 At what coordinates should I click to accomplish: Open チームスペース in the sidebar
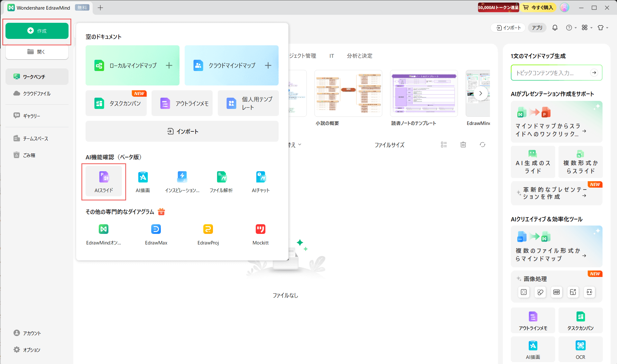click(37, 138)
